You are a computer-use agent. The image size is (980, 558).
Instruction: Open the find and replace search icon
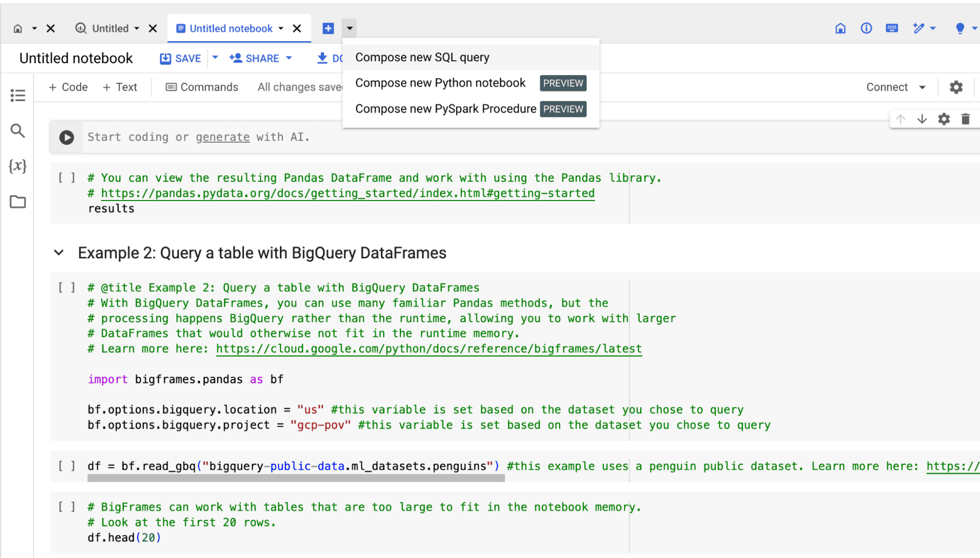(x=18, y=130)
